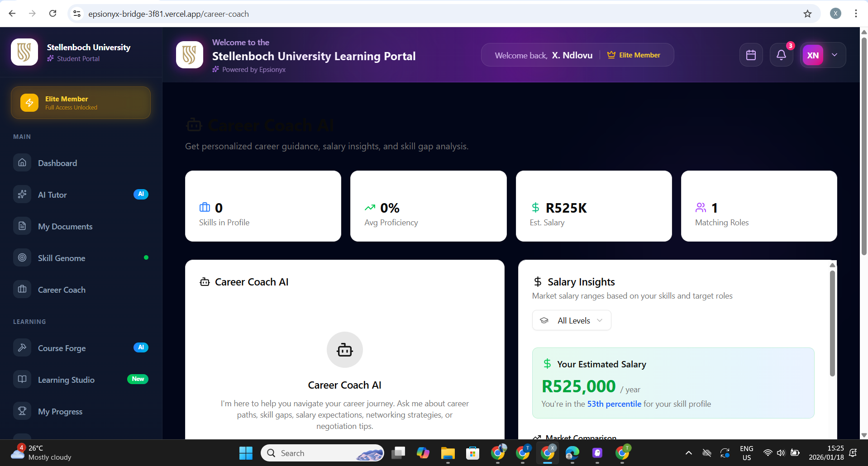Click the Skill Genome target icon
The width and height of the screenshot is (868, 466).
pos(22,257)
